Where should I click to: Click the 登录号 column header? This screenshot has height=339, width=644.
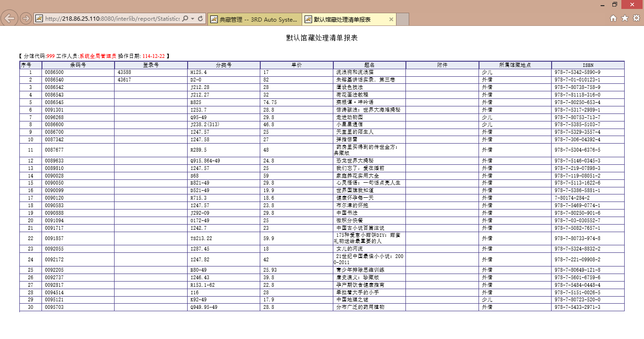(151, 65)
